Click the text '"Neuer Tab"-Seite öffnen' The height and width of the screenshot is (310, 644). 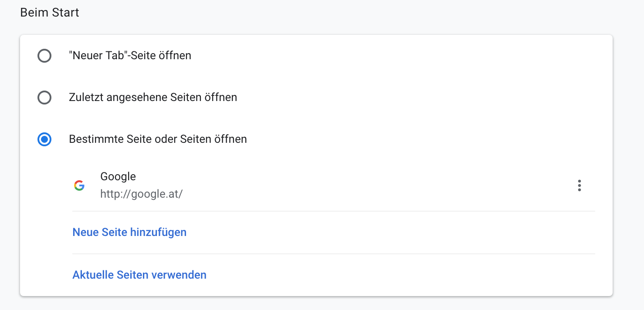click(129, 56)
